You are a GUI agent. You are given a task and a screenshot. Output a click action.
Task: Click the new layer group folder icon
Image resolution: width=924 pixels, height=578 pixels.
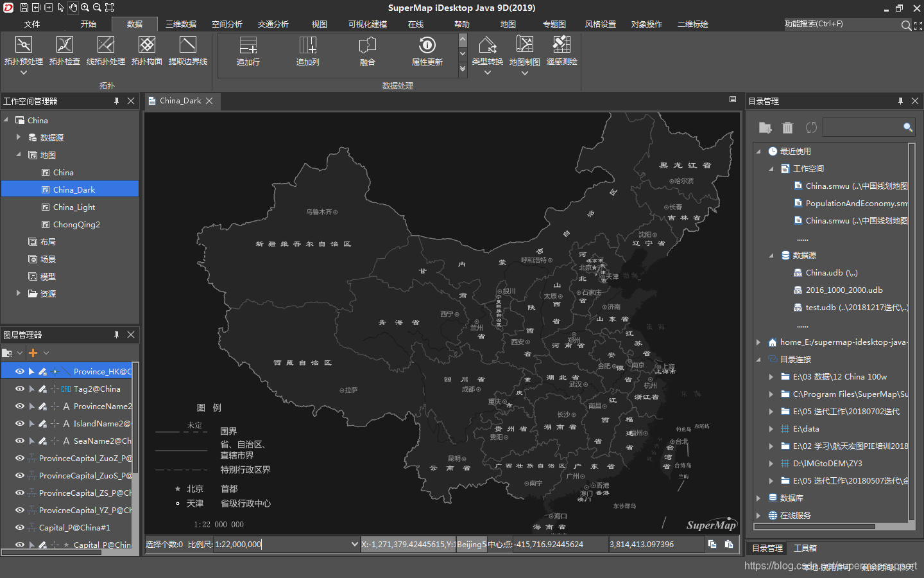pyautogui.click(x=8, y=353)
